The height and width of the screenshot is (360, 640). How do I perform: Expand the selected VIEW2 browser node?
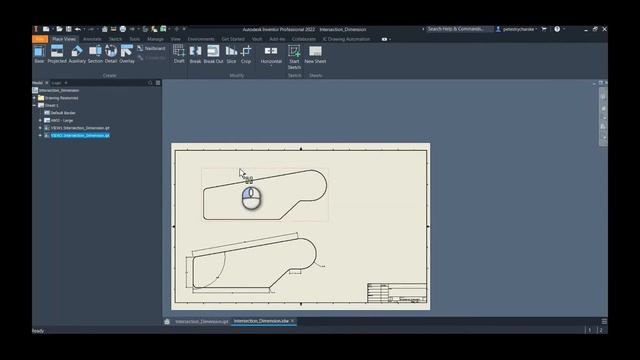(x=40, y=136)
